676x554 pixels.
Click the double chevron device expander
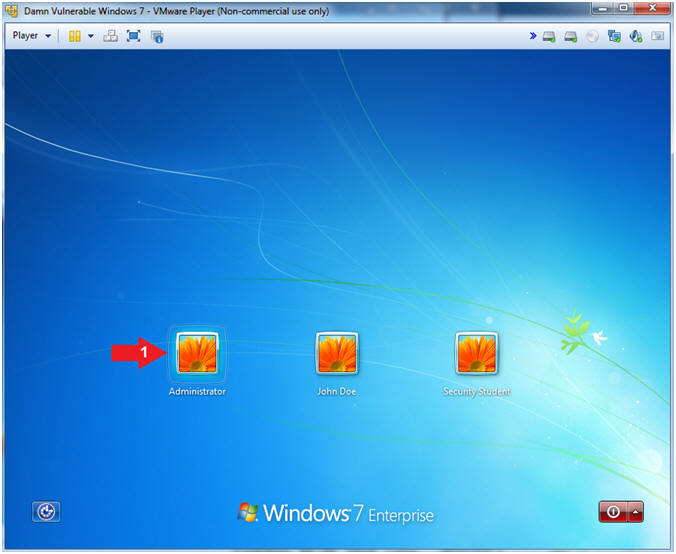point(533,36)
